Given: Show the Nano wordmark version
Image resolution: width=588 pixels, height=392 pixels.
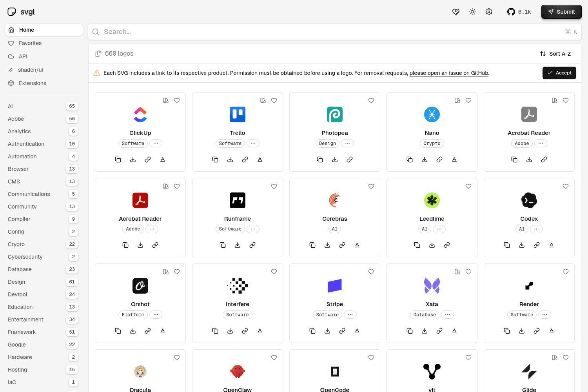Looking at the screenshot, I should 454,160.
